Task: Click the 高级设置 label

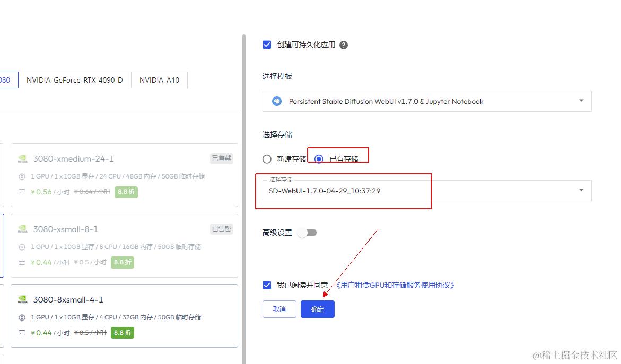Action: pyautogui.click(x=277, y=233)
